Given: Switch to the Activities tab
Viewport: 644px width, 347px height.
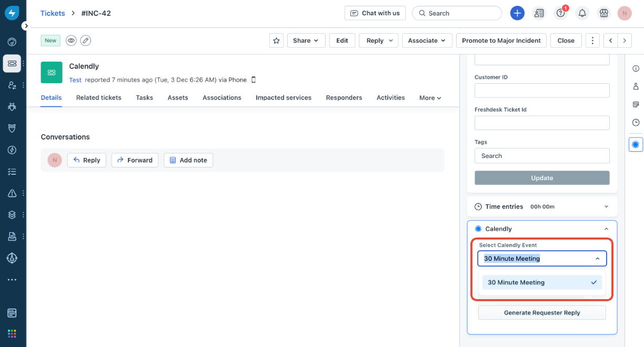Looking at the screenshot, I should click(391, 98).
